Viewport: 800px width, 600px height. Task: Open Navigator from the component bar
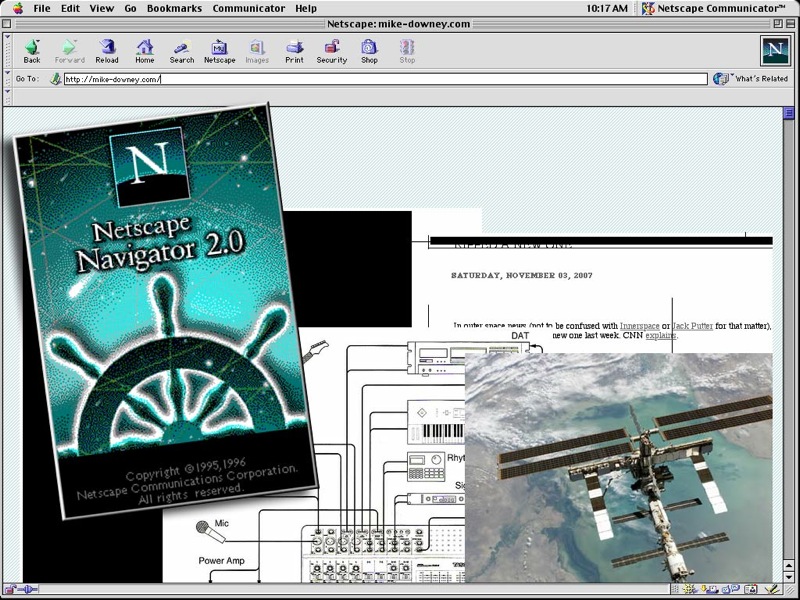click(691, 590)
